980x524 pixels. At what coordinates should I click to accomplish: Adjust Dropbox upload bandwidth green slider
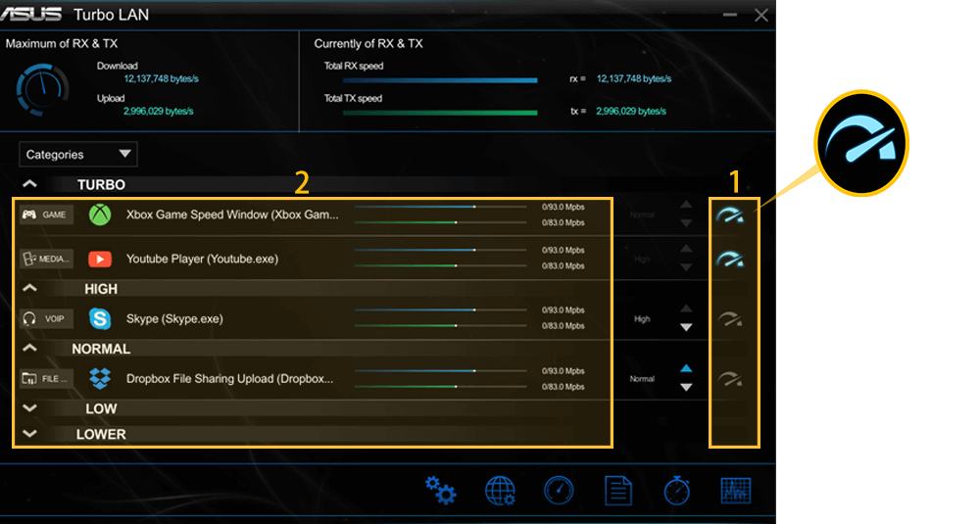(441, 387)
